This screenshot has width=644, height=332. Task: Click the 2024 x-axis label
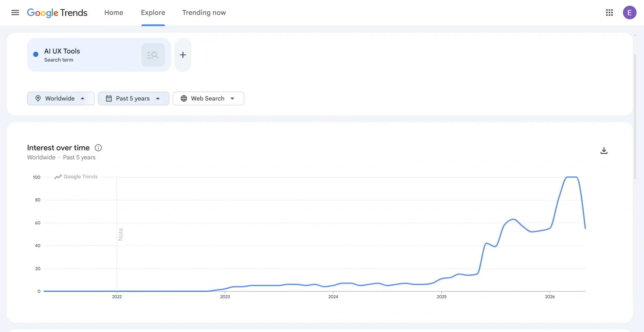[333, 297]
